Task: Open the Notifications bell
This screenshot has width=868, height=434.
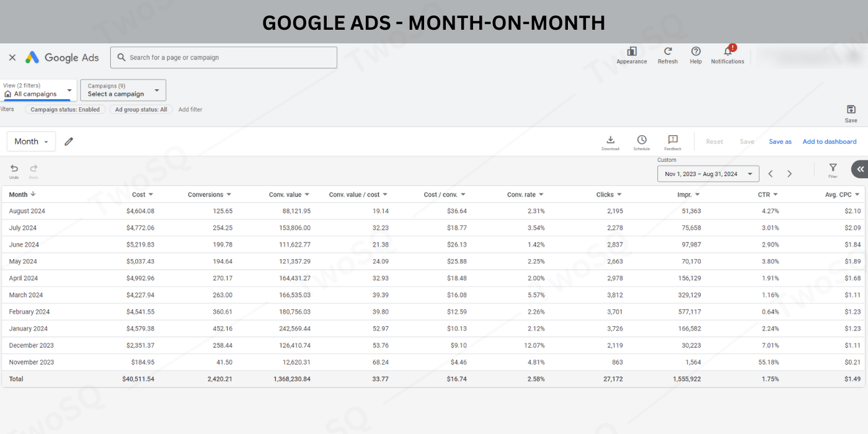Action: click(728, 52)
